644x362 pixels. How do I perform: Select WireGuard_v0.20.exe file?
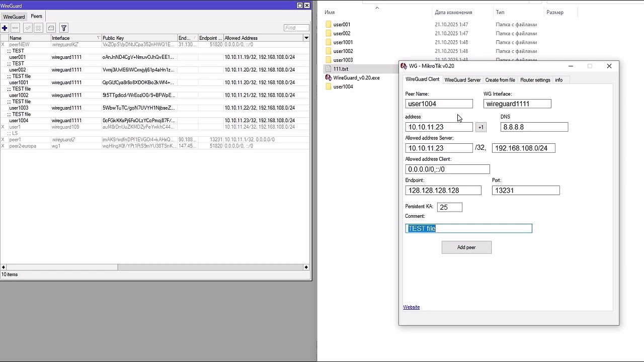pyautogui.click(x=356, y=78)
